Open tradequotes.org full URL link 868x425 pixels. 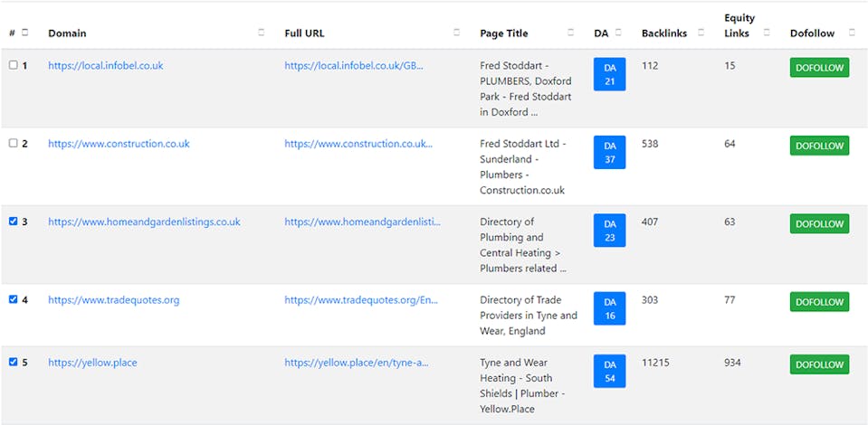(360, 300)
